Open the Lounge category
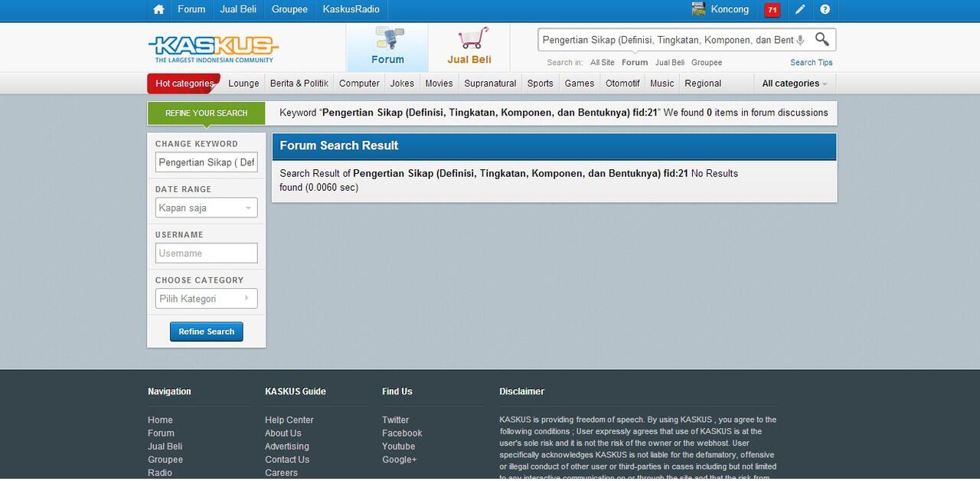Screen dimensions: 980x481 pos(243,83)
